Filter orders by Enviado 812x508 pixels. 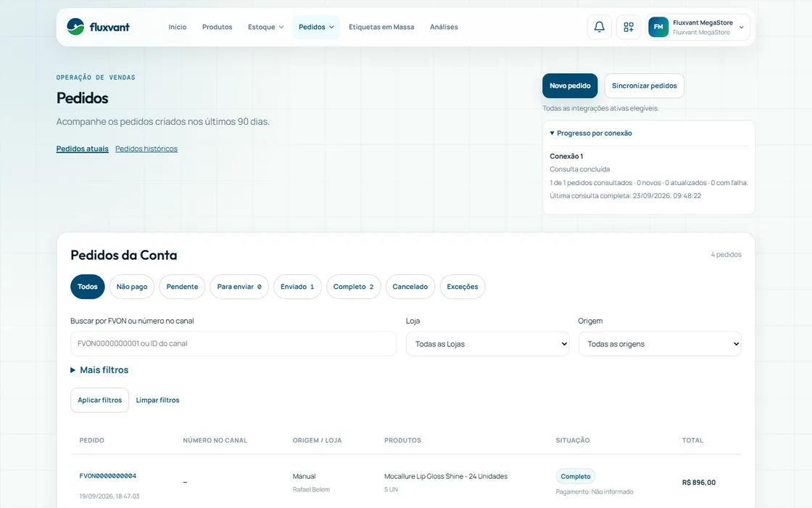(x=297, y=287)
